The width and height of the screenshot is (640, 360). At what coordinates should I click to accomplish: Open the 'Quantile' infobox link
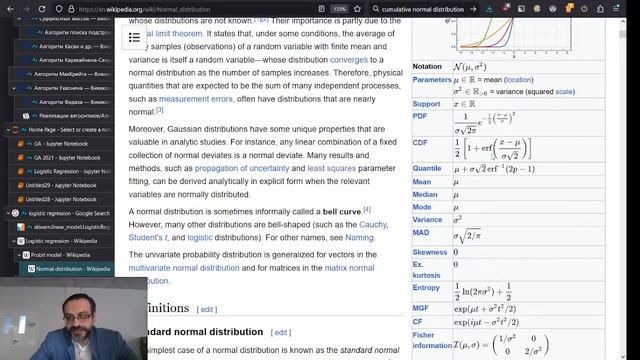pos(427,168)
